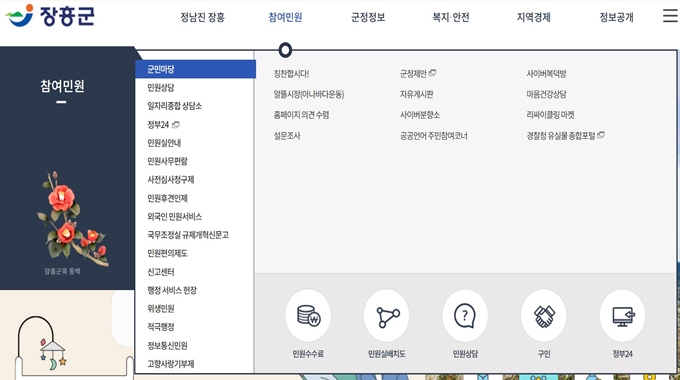Select 민원상담 in the left submenu list
Screen dimensions: 680x380
[160, 88]
